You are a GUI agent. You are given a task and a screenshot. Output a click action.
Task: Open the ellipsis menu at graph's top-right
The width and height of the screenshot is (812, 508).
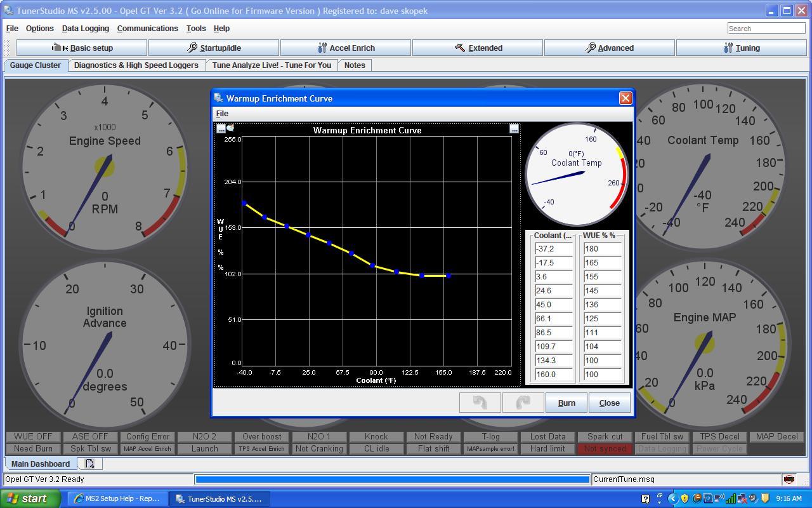point(514,129)
